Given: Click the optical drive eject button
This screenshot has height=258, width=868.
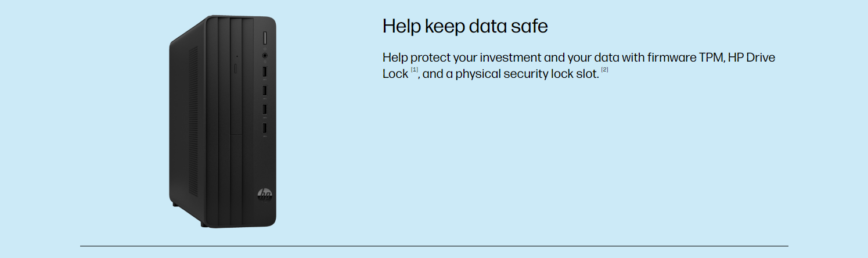Looking at the screenshot, I should [235, 68].
